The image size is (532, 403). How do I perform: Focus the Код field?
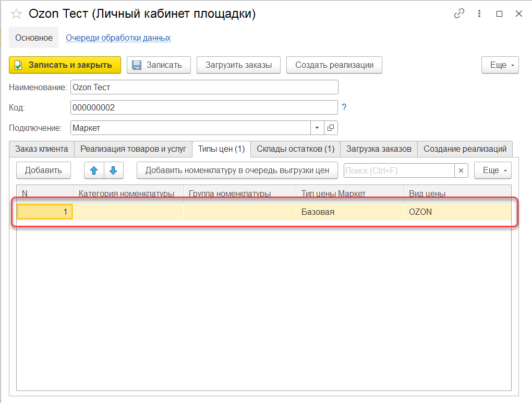[x=204, y=107]
